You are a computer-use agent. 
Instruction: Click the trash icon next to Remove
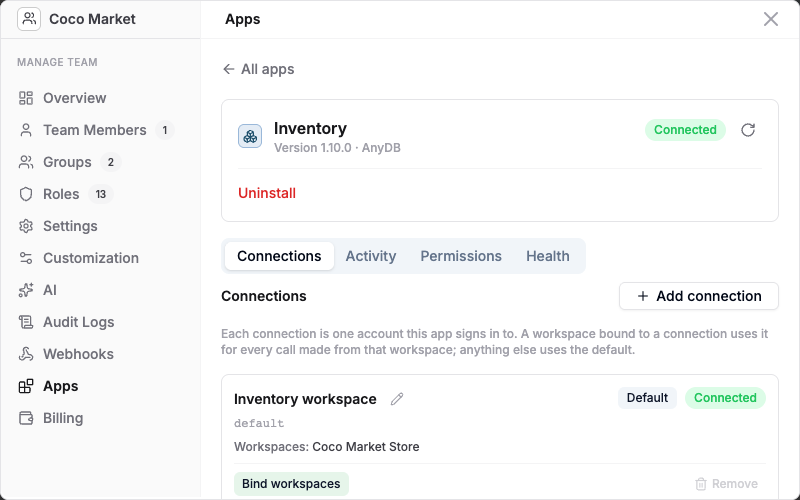701,484
